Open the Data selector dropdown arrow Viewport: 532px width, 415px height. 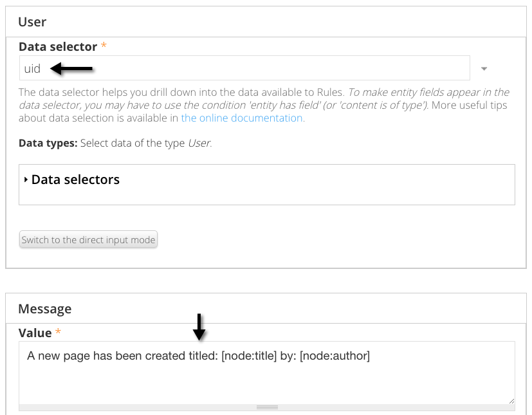click(484, 69)
